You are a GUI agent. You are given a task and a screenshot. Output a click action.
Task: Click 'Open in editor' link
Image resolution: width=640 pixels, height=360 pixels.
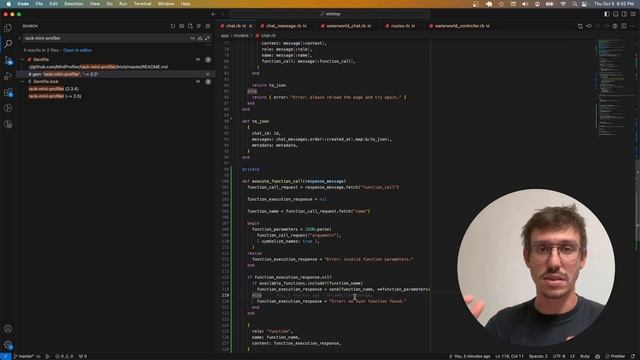pyautogui.click(x=78, y=50)
